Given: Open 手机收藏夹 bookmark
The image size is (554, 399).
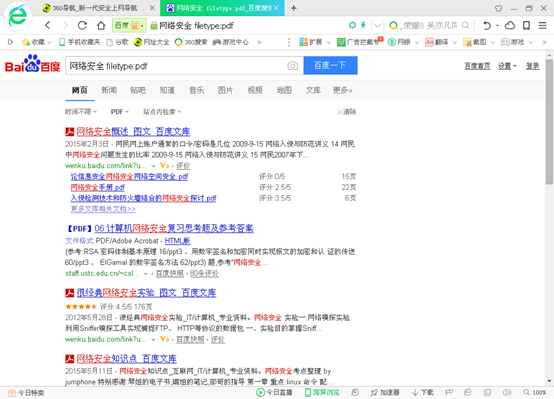Looking at the screenshot, I should click(x=79, y=42).
